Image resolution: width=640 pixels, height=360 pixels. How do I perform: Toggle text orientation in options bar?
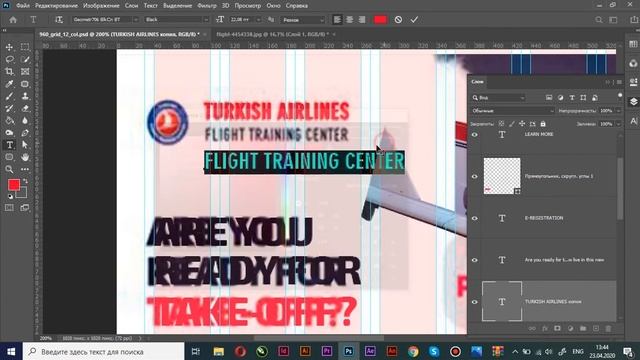(59, 20)
